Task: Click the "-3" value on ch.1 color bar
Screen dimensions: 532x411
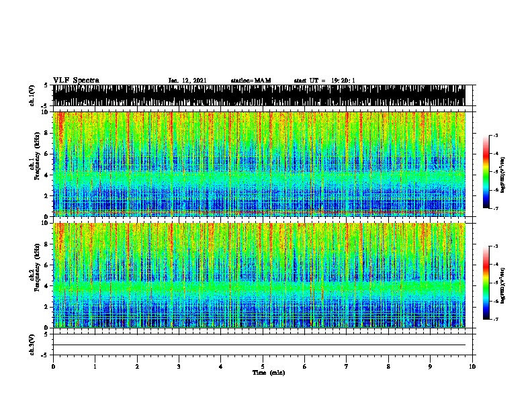Action: [495, 136]
